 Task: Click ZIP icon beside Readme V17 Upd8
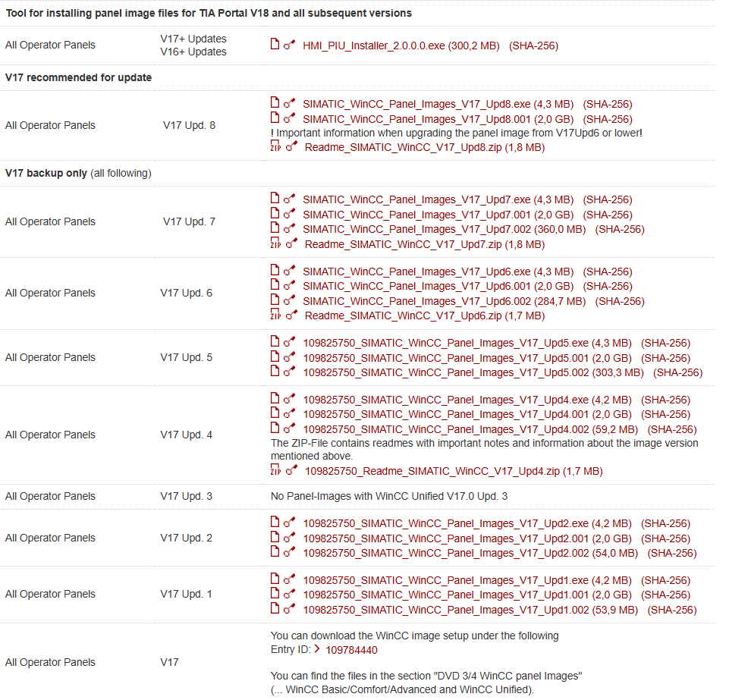(275, 147)
